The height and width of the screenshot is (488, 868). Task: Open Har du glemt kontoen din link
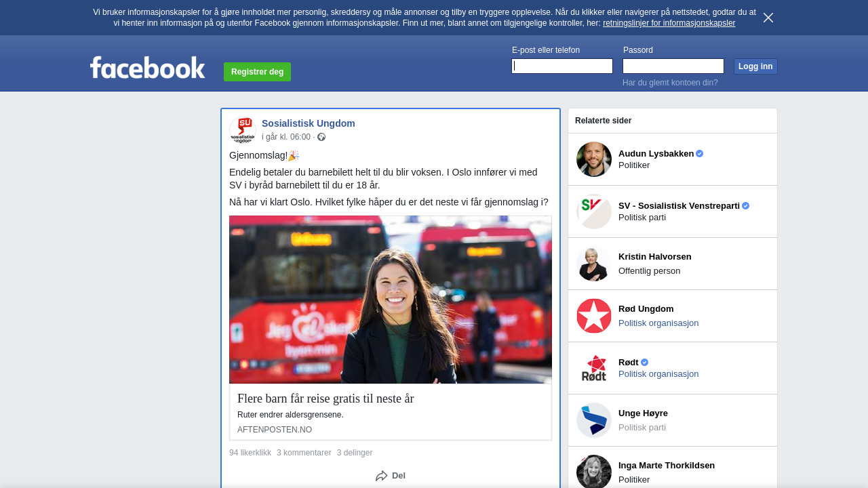tap(670, 83)
